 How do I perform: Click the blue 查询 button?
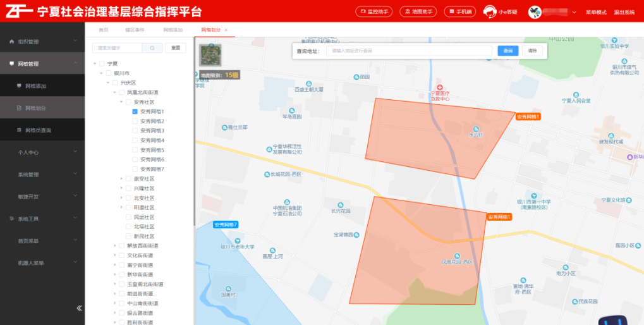coord(507,51)
